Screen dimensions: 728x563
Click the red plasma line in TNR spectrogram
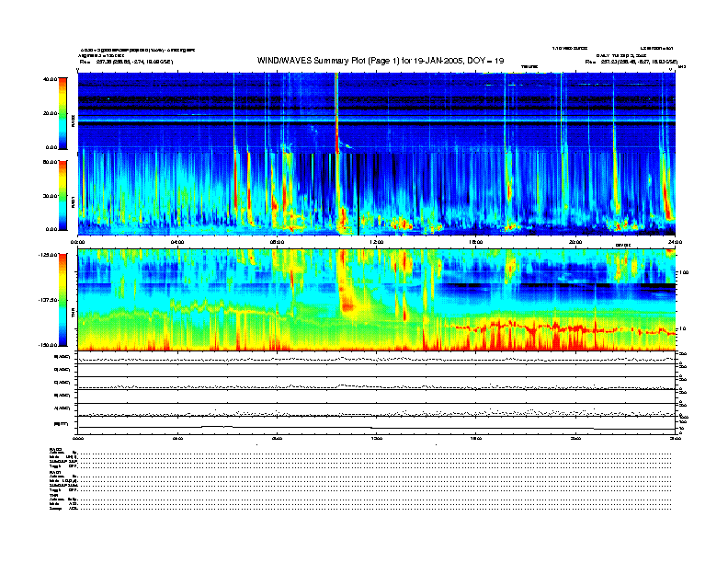click(x=560, y=329)
